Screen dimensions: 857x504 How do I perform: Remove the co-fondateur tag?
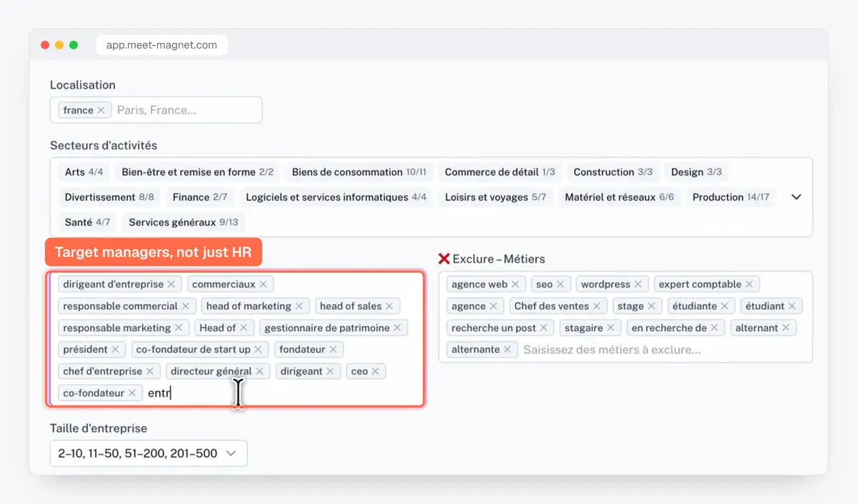click(132, 393)
